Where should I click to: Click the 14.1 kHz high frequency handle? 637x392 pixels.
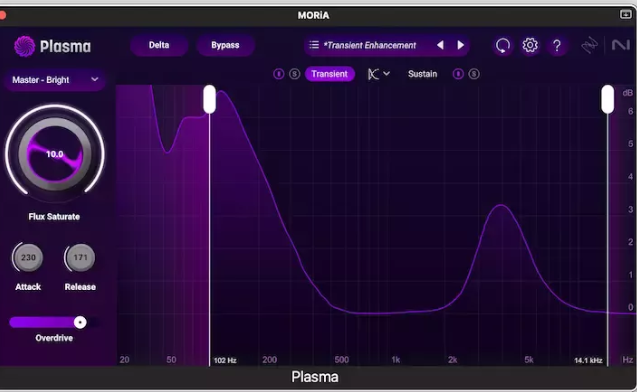pos(608,99)
